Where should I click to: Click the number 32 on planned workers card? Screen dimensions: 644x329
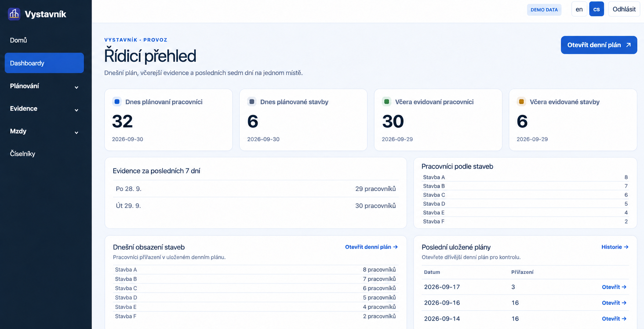(x=122, y=122)
